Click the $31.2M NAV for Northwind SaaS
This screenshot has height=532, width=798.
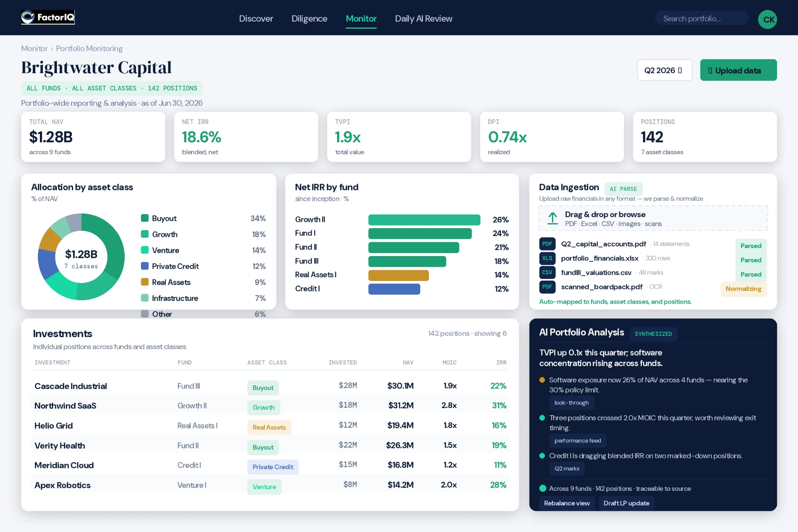(x=401, y=406)
